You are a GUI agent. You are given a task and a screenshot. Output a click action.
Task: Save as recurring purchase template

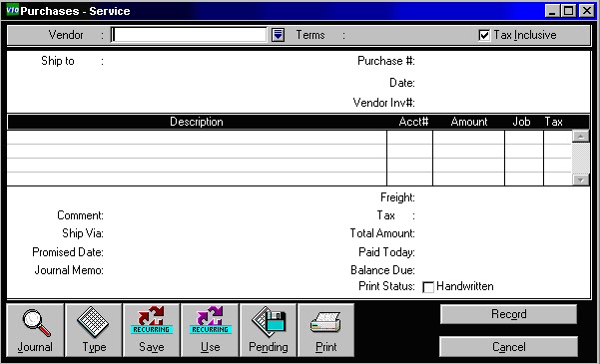point(152,330)
